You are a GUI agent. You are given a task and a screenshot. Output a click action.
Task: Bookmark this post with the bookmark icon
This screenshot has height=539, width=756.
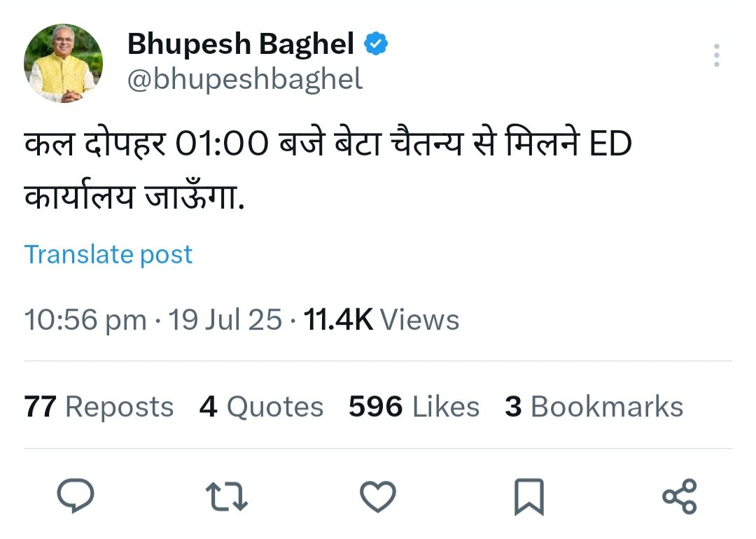pyautogui.click(x=529, y=497)
